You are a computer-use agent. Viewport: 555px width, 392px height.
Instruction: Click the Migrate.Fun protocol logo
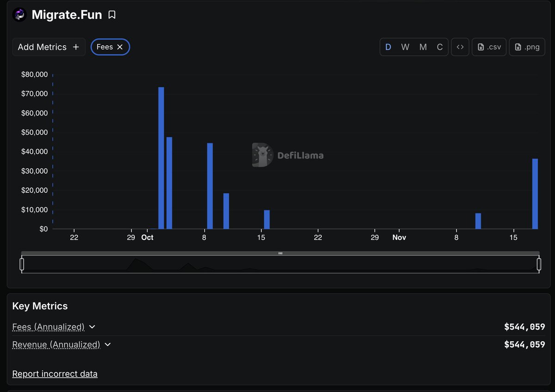19,14
